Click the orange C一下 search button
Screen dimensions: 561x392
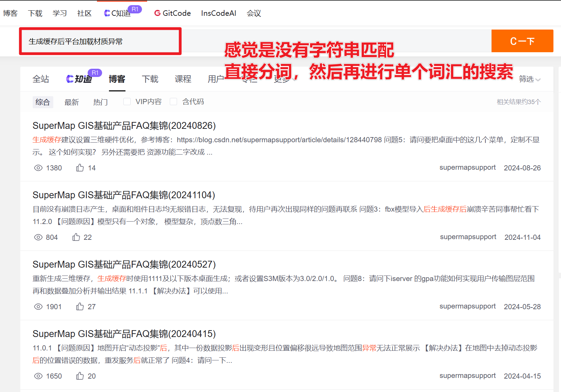tap(522, 41)
